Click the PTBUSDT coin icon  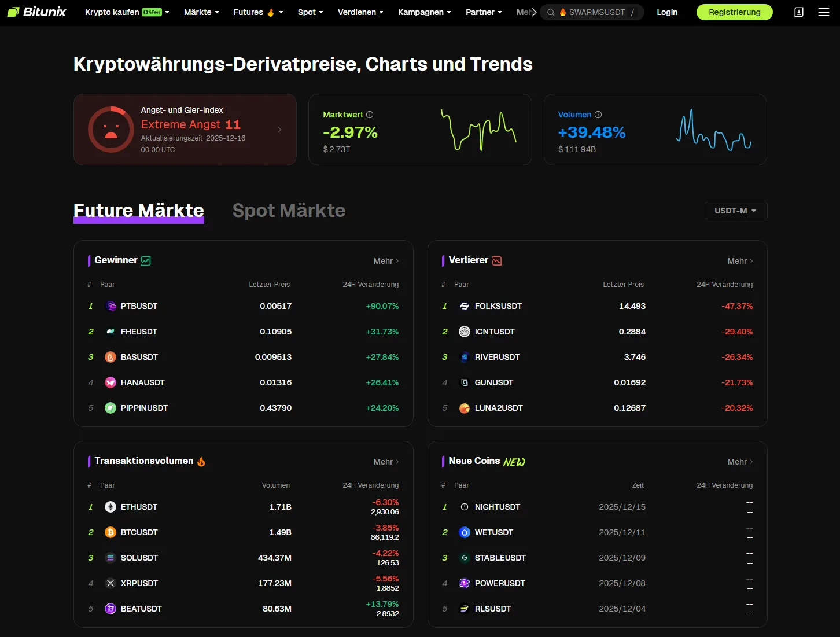coord(110,306)
